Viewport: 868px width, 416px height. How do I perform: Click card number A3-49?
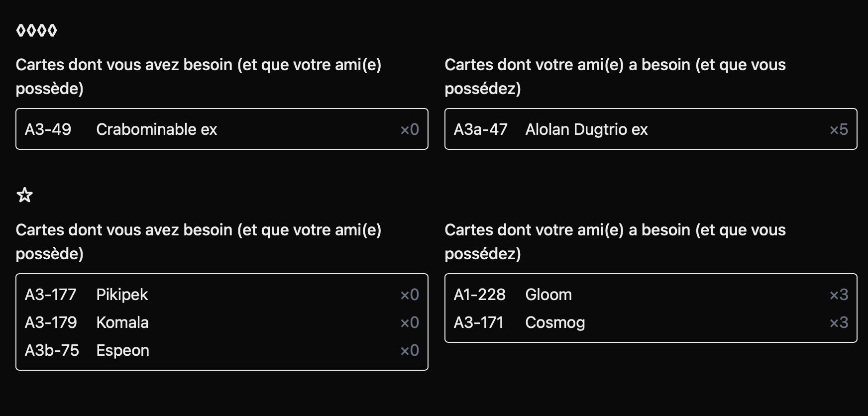(48, 129)
